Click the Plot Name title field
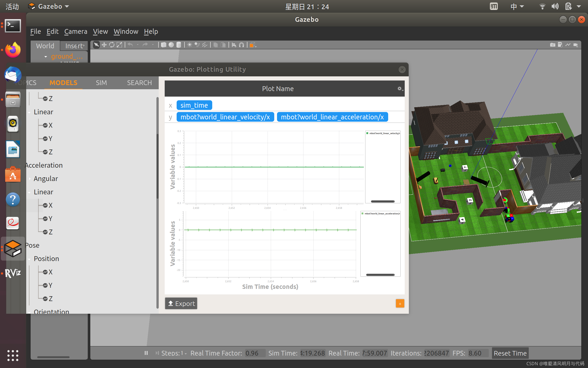588x368 pixels. coord(278,89)
